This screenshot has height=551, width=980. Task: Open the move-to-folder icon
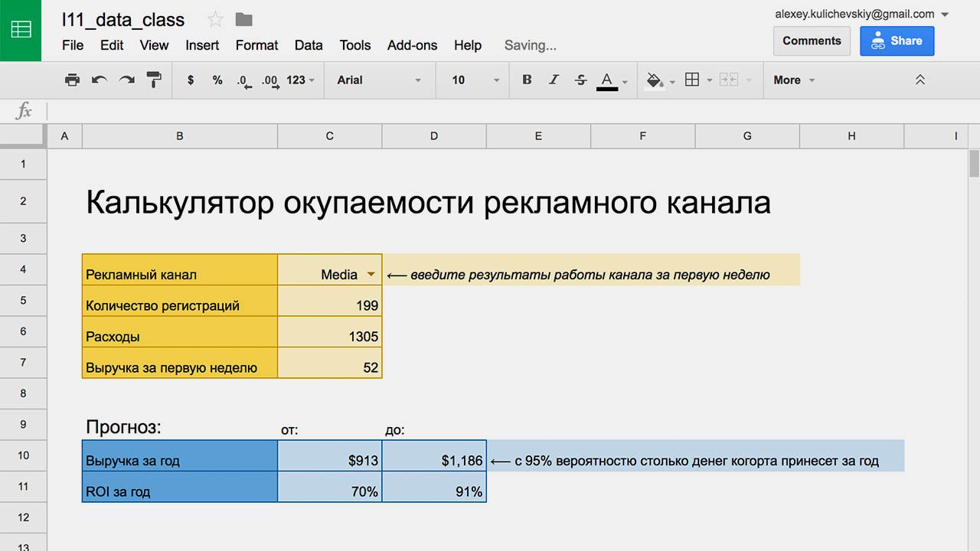[243, 20]
